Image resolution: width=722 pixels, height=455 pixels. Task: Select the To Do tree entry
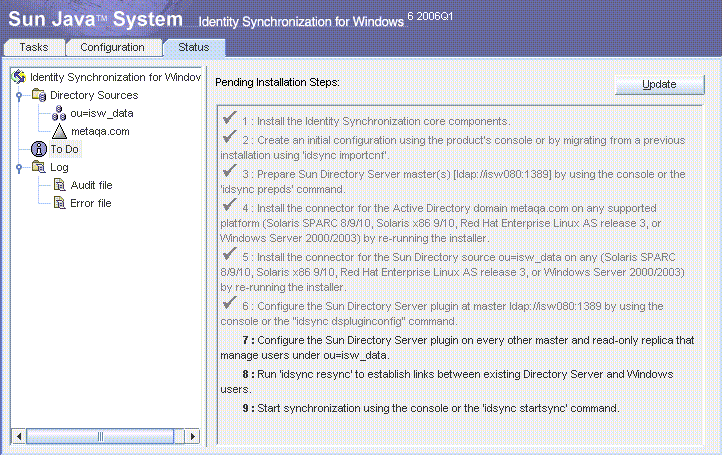[64, 149]
